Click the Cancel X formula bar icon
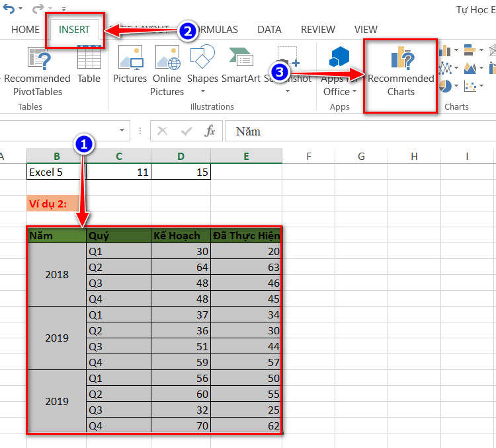496x448 pixels. pos(162,131)
